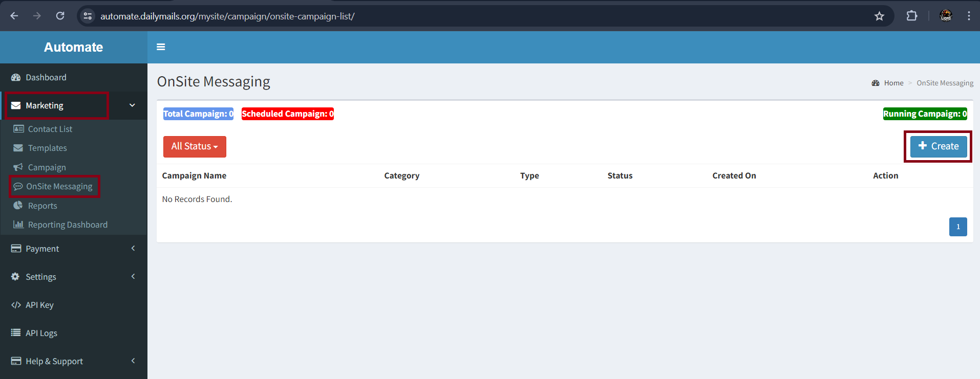Open the Reporting Dashboard item
The width and height of the screenshot is (980, 379).
pos(68,225)
